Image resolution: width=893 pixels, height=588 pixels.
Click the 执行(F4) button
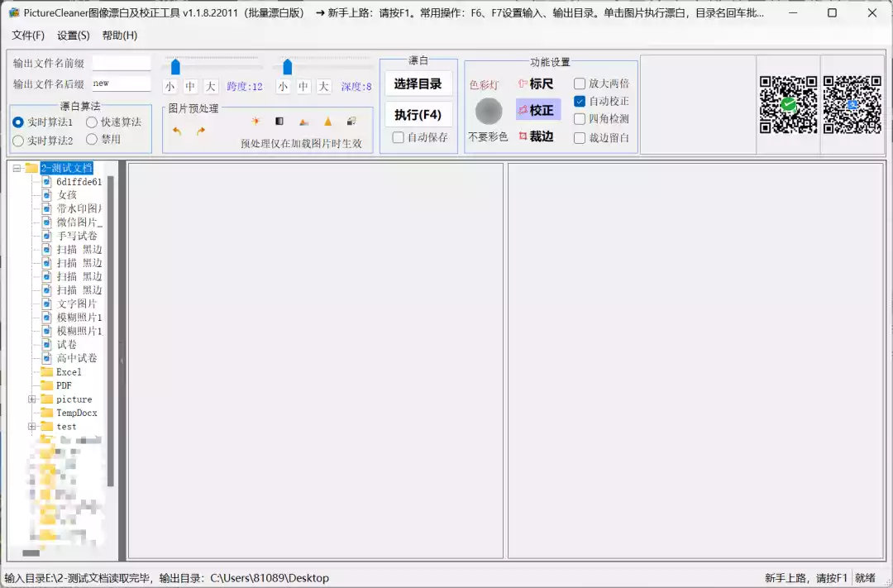point(418,114)
